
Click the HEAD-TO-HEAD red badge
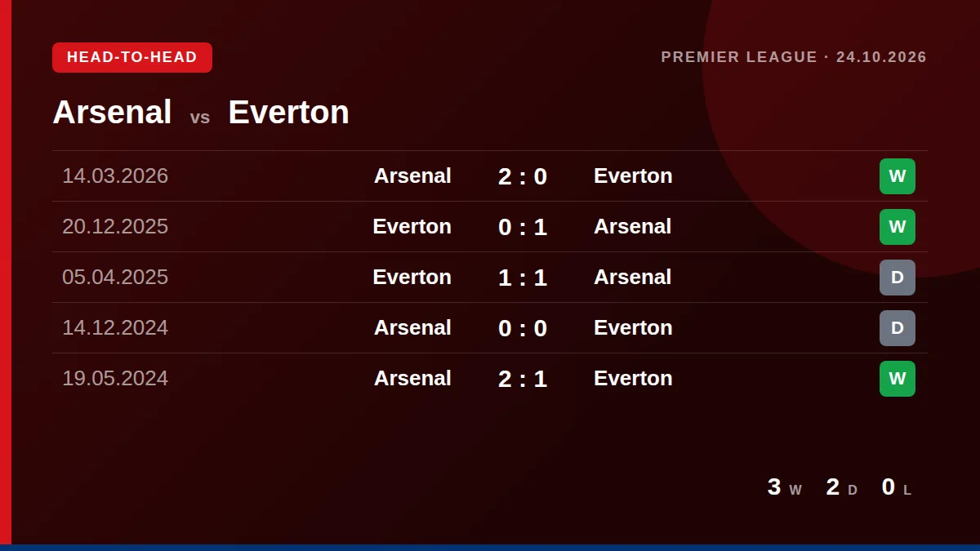[132, 57]
